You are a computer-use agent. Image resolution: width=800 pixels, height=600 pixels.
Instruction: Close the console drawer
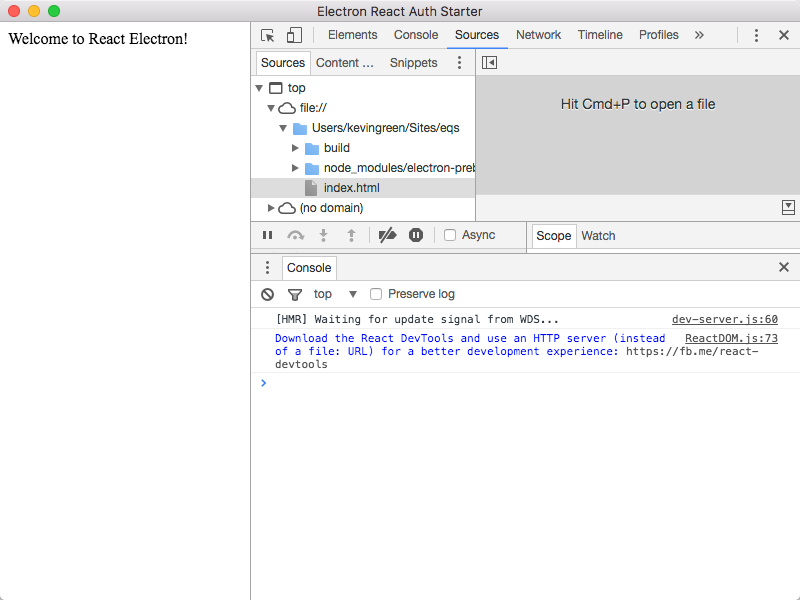[784, 267]
